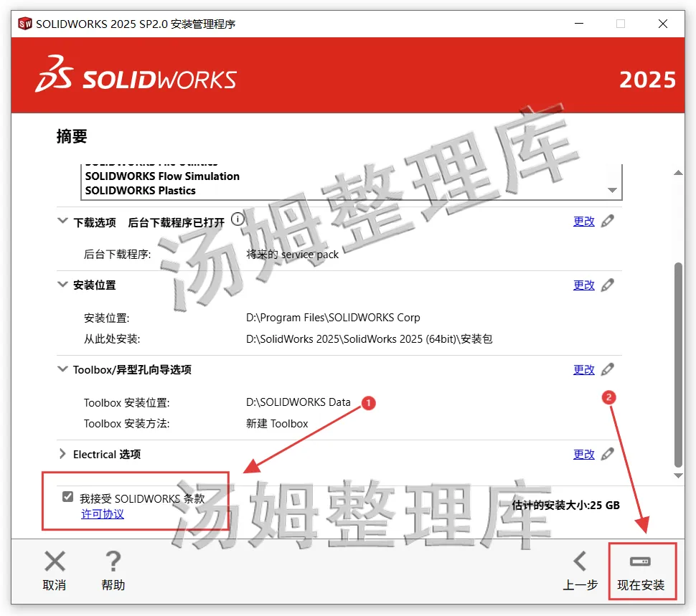Click pencil edit icon beside Toolbox options
Viewport: 696px width, 616px height.
tap(608, 369)
